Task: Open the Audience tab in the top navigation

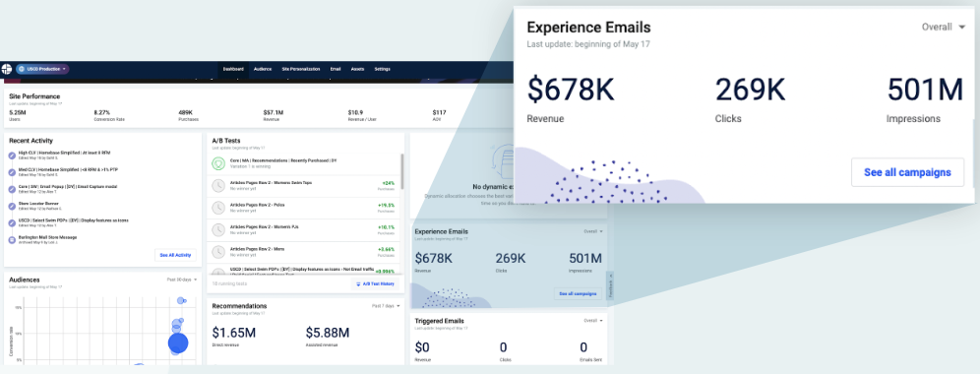Action: pyautogui.click(x=263, y=69)
